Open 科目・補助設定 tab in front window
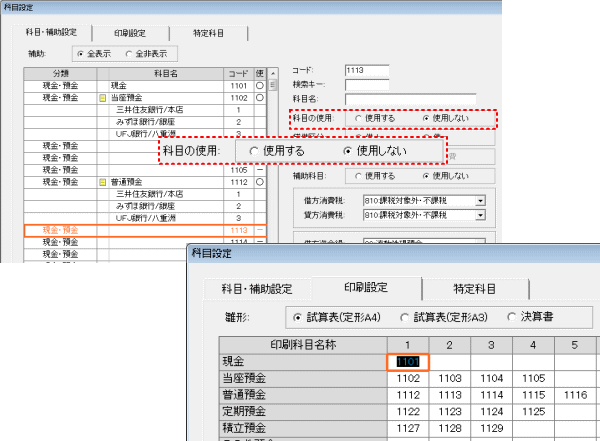Screen dimensions: 600x441 [x=257, y=289]
